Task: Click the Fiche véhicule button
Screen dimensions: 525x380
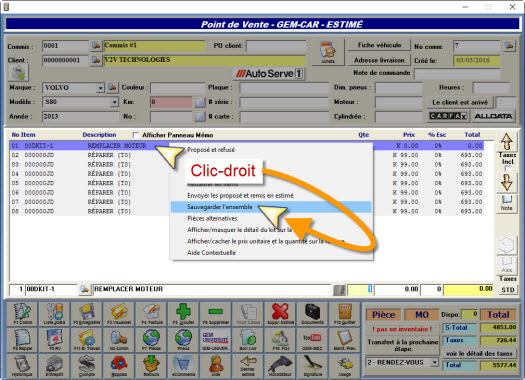Action: 379,45
